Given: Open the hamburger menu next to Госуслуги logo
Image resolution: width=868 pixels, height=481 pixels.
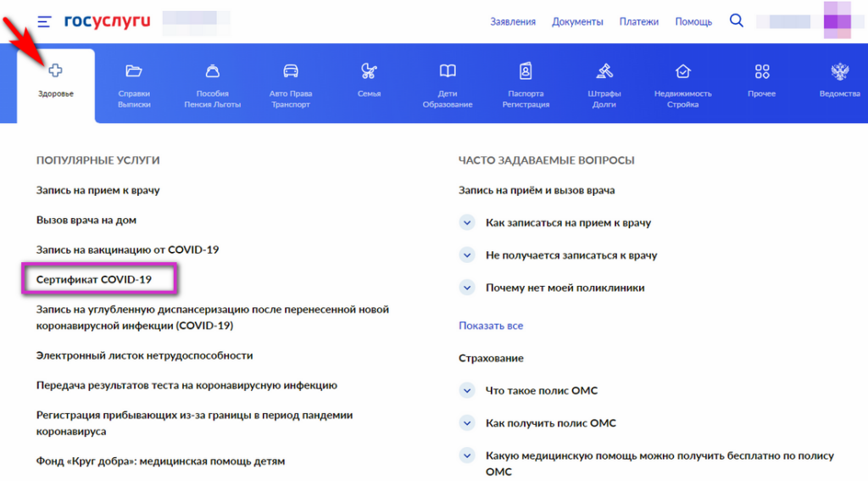Looking at the screenshot, I should [44, 22].
